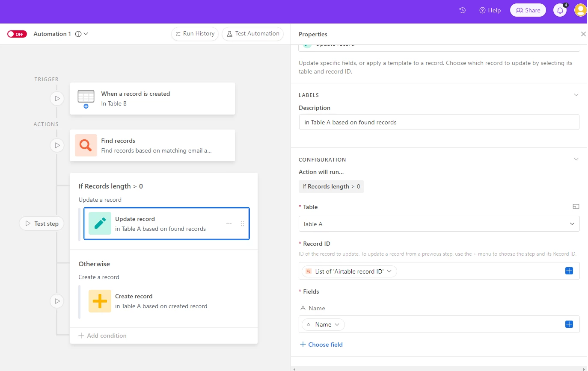Select 'When a record is created' trigger
Image resolution: width=588 pixels, height=371 pixels.
pyautogui.click(x=152, y=99)
